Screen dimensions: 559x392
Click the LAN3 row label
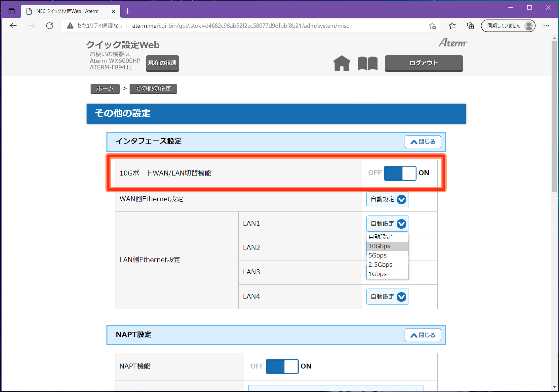[x=251, y=272]
